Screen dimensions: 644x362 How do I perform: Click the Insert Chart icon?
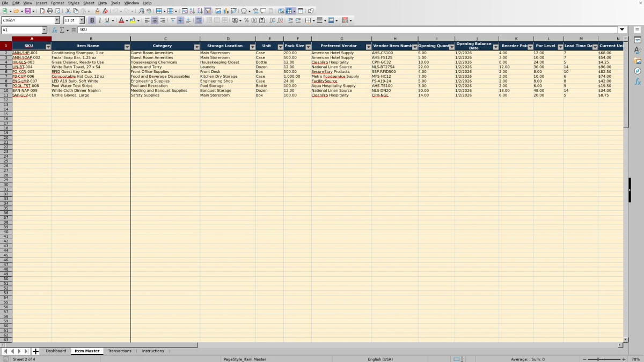tap(225, 11)
